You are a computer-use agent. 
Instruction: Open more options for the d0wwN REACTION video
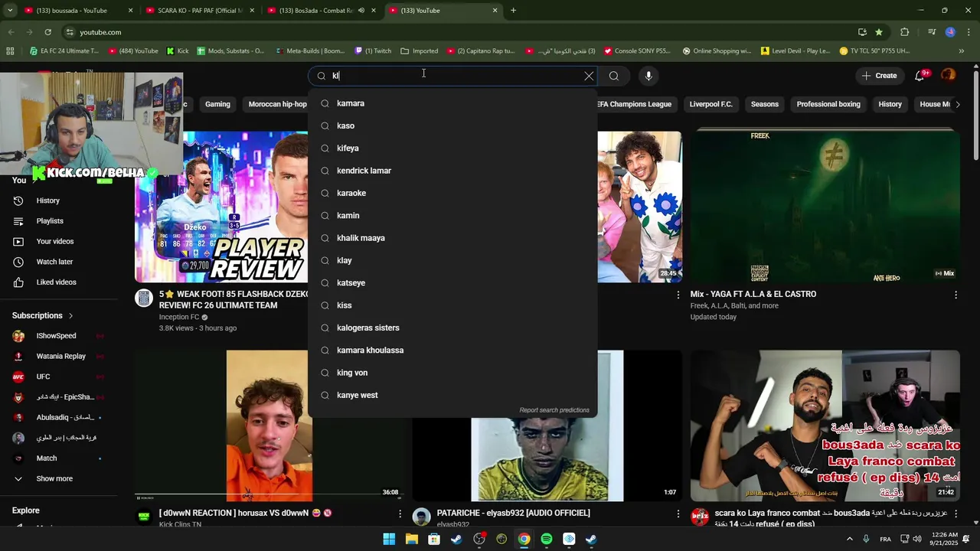[400, 514]
